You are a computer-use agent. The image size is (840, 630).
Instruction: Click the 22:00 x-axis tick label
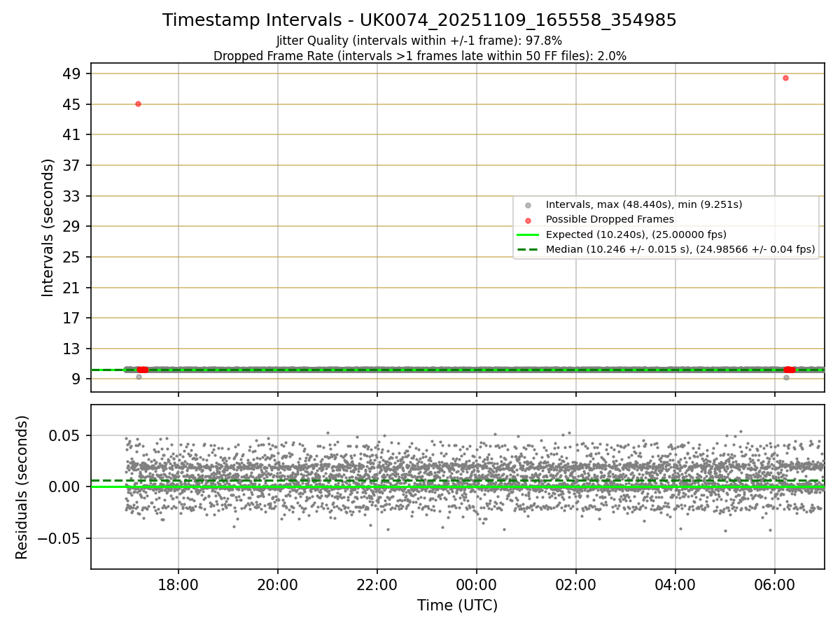377,585
